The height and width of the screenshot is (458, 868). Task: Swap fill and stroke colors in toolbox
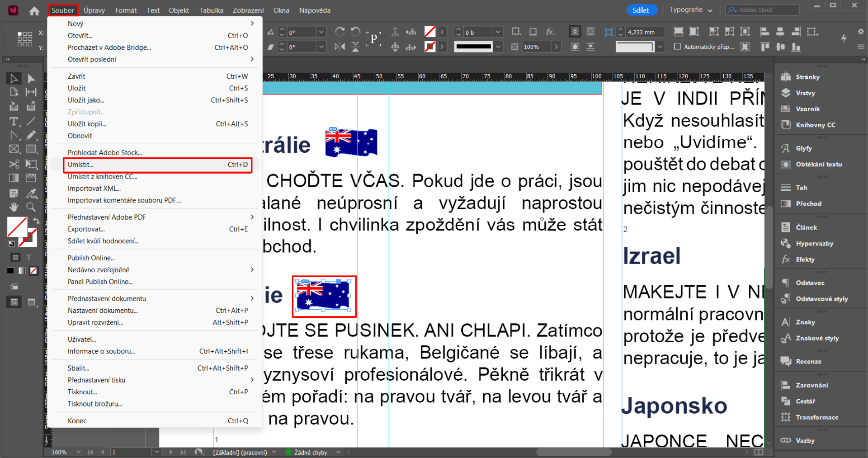point(37,221)
